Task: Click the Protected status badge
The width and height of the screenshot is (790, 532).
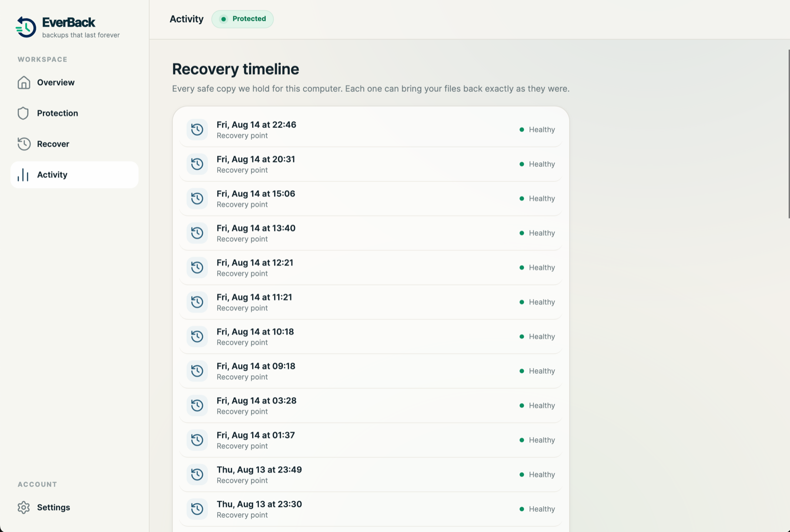Action: [242, 19]
